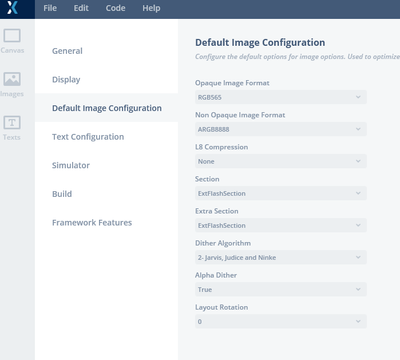Change the Alpha Dither True dropdown

coord(281,289)
